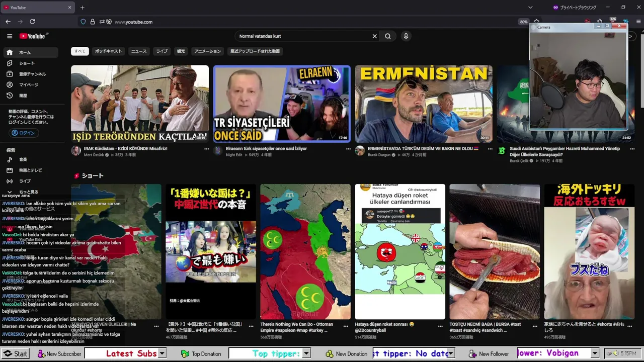644x362 pixels.
Task: Reload the page with refresh icon
Action: point(32,22)
